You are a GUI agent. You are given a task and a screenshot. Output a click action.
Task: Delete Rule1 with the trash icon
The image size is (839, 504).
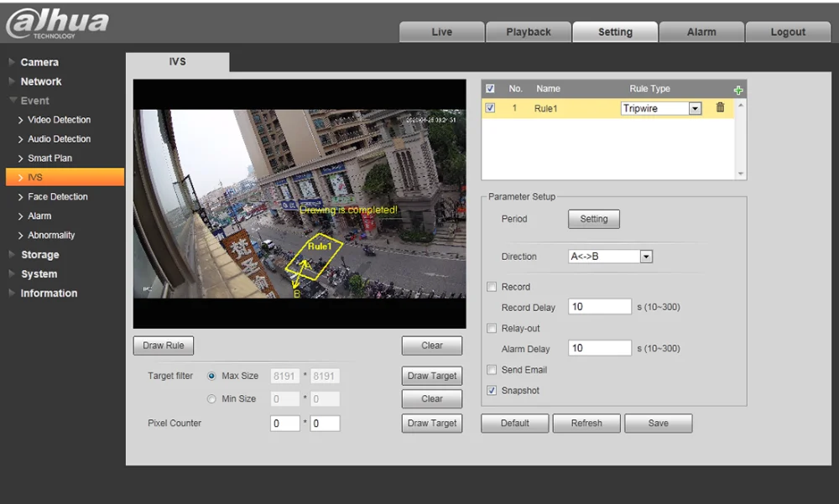pos(720,108)
